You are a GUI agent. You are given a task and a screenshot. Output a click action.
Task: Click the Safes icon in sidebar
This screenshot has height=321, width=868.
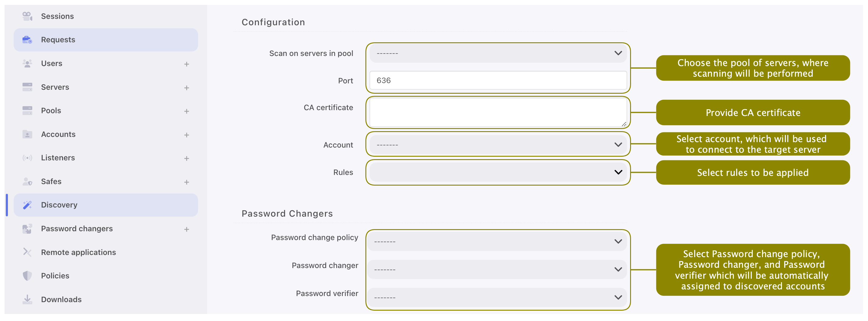coord(27,181)
